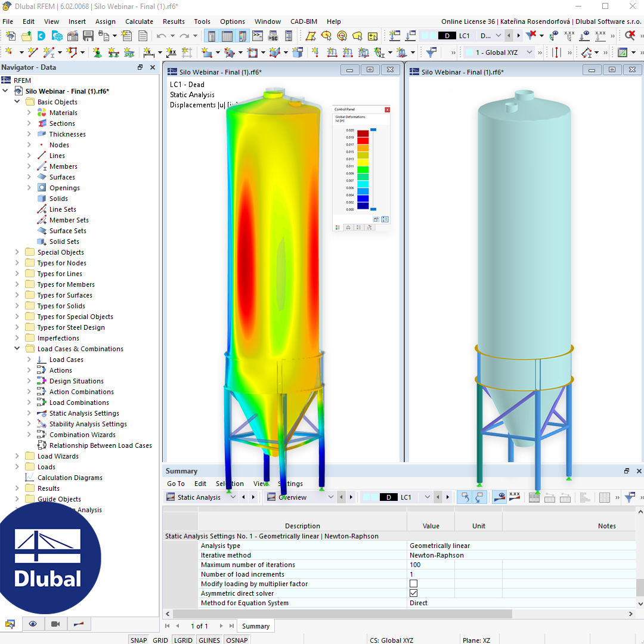Click next load case arrow in top toolbar

click(518, 36)
